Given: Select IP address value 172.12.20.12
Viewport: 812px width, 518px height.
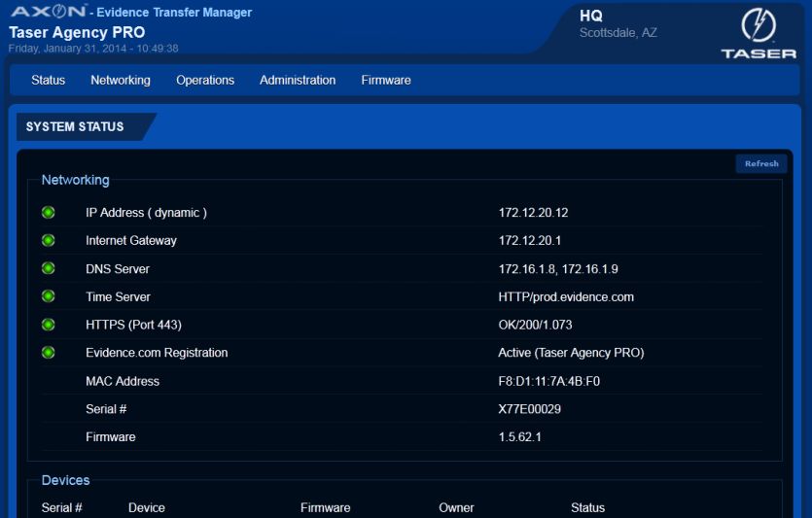Looking at the screenshot, I should (x=534, y=213).
